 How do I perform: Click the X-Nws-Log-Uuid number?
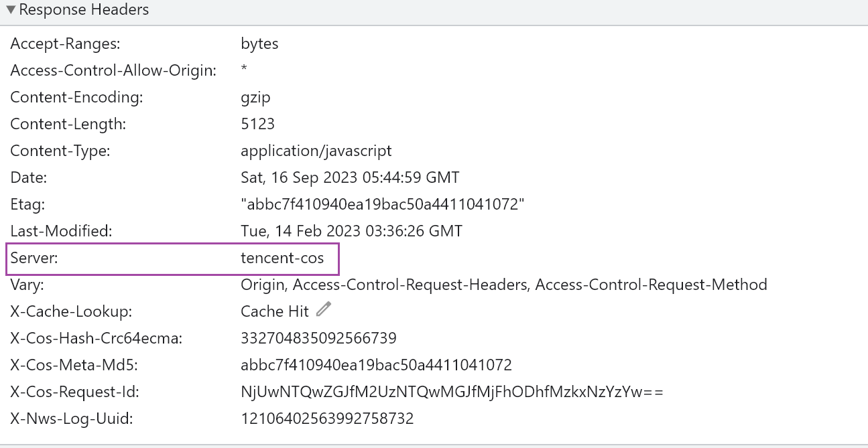(327, 419)
